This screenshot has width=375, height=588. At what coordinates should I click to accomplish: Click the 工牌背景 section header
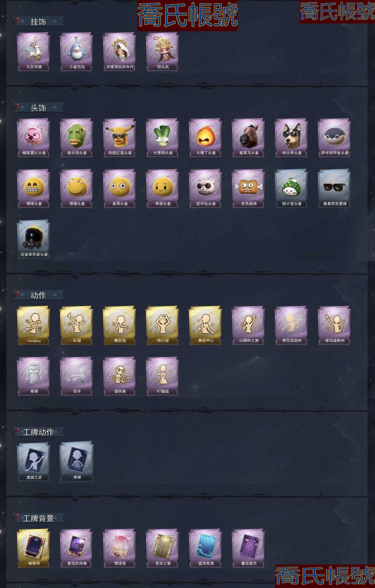point(38,518)
